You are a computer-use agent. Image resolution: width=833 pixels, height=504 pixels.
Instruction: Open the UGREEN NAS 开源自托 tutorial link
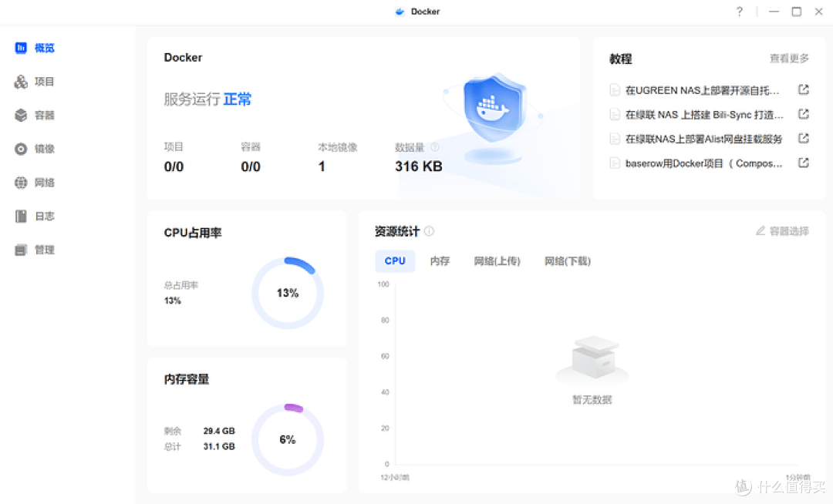(x=804, y=90)
